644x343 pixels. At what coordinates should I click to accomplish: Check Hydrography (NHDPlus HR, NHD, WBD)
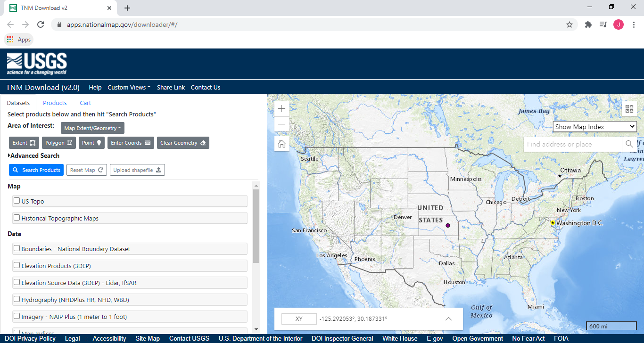17,299
